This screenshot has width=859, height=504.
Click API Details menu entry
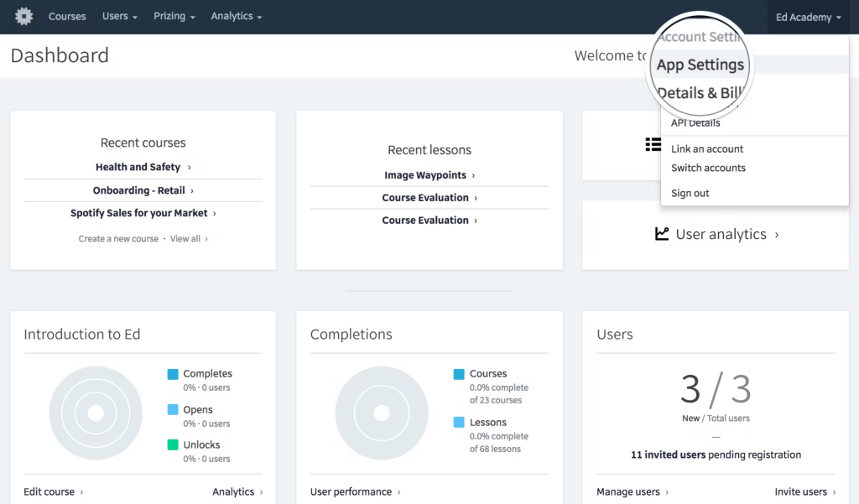(x=695, y=122)
